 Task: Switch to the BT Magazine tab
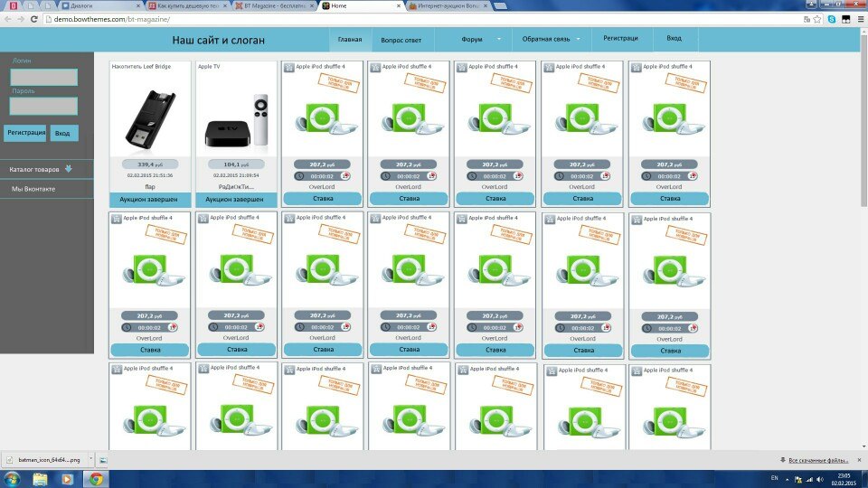(274, 5)
